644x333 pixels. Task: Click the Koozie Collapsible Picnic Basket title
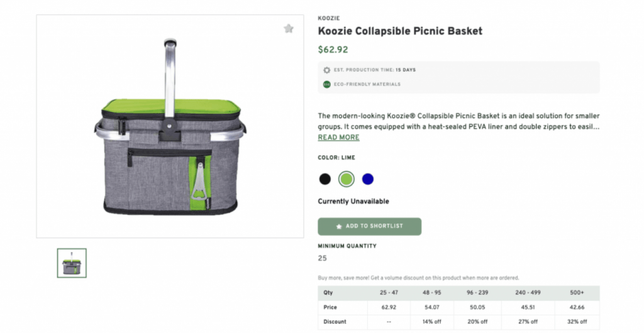click(x=400, y=31)
